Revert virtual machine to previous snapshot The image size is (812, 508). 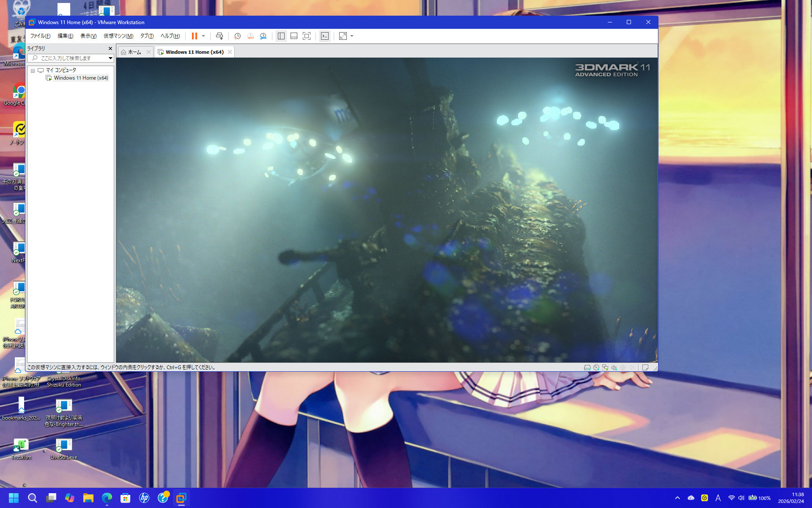click(250, 36)
